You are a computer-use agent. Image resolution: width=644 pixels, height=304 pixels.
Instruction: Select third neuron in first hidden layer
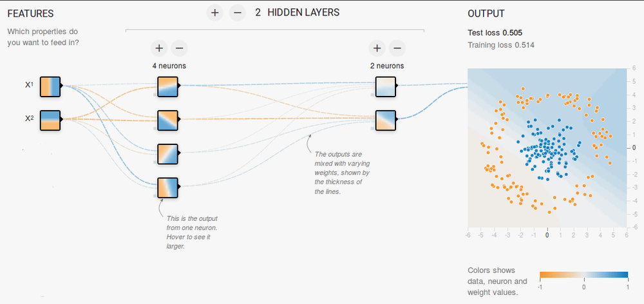tap(167, 154)
